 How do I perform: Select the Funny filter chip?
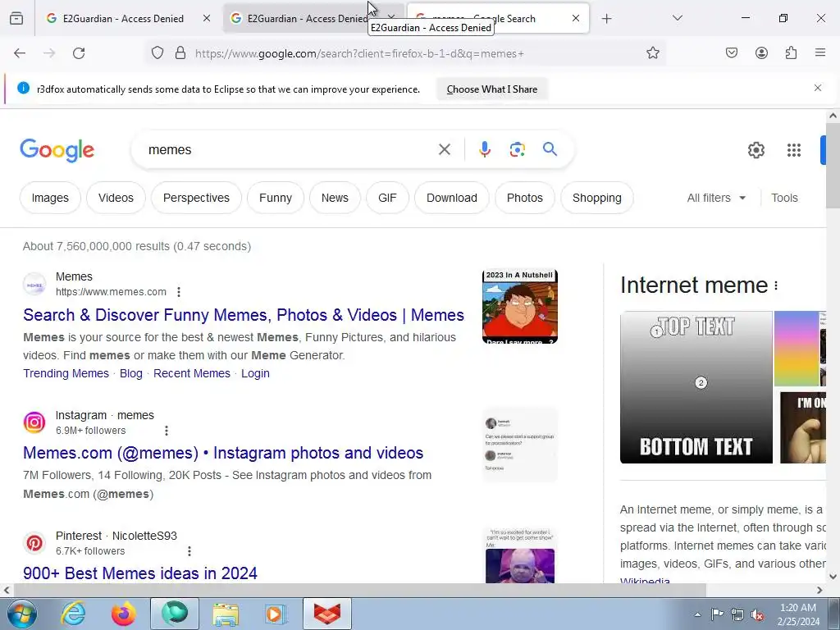click(x=276, y=198)
